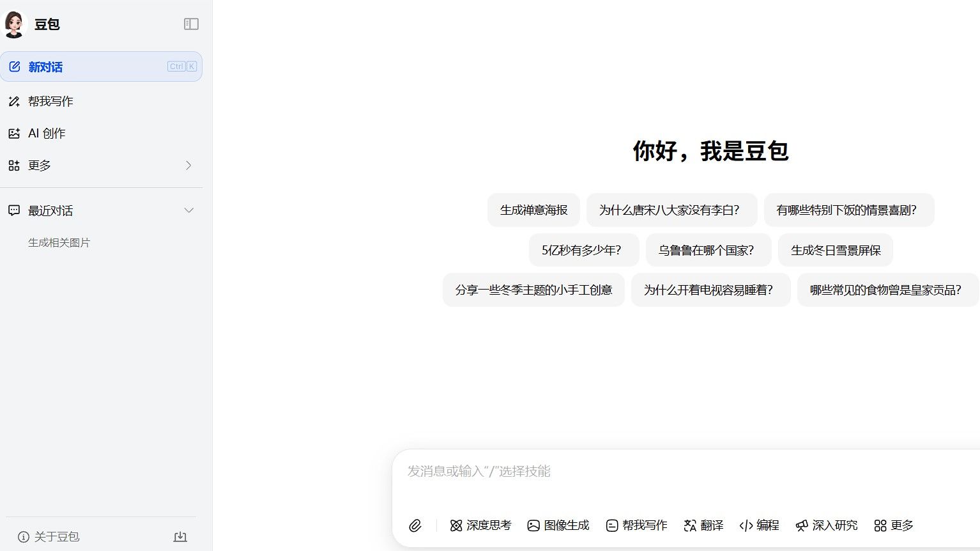Image resolution: width=980 pixels, height=551 pixels.
Task: Select the 5亿秒有多少年? suggestion
Action: (584, 250)
